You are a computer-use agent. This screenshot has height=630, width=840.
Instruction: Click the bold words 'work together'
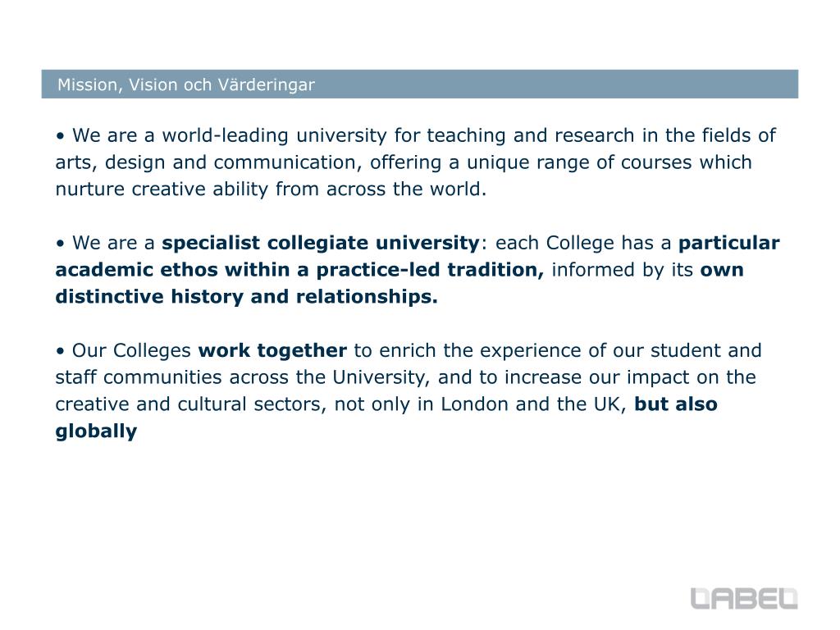point(272,350)
